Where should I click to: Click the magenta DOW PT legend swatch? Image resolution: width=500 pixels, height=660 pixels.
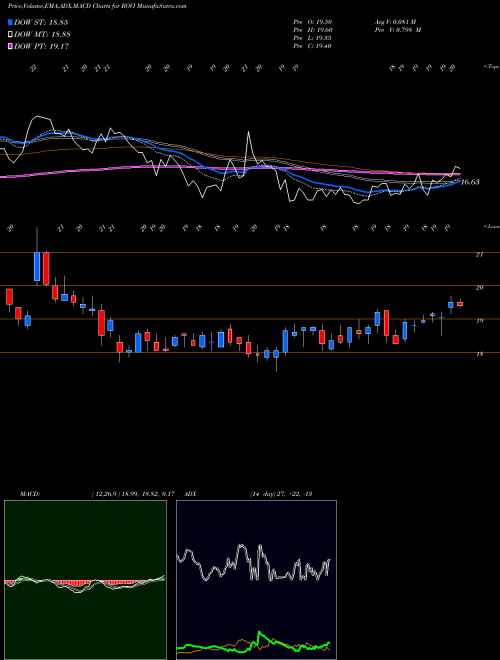coord(10,46)
